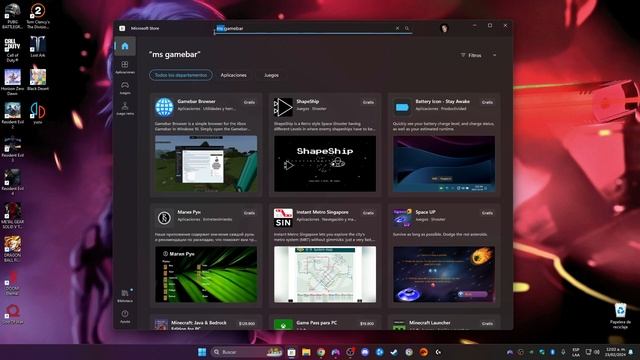Open the Aplicaciones section in the sidebar

tap(125, 67)
